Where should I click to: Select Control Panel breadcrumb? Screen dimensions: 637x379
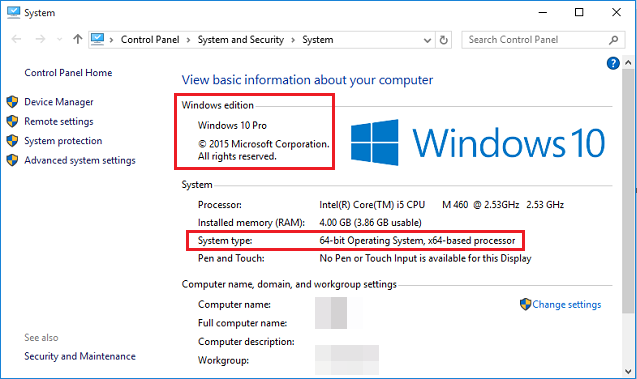150,40
